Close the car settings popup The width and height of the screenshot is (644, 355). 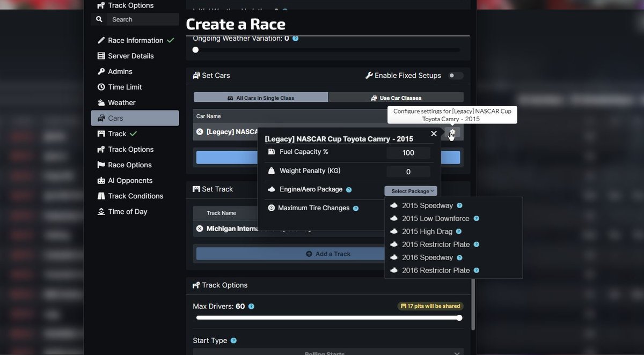434,134
